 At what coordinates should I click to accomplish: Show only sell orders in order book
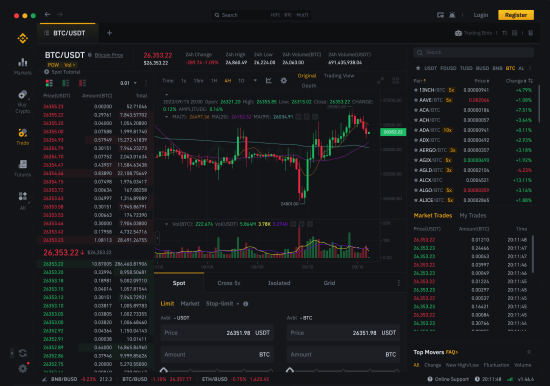click(82, 83)
